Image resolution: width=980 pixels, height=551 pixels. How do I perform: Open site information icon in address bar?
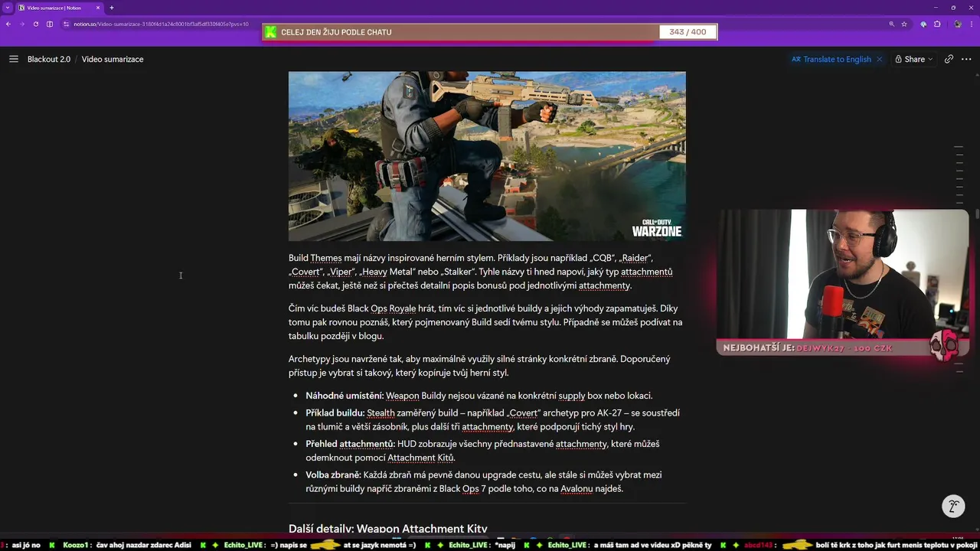pos(67,24)
